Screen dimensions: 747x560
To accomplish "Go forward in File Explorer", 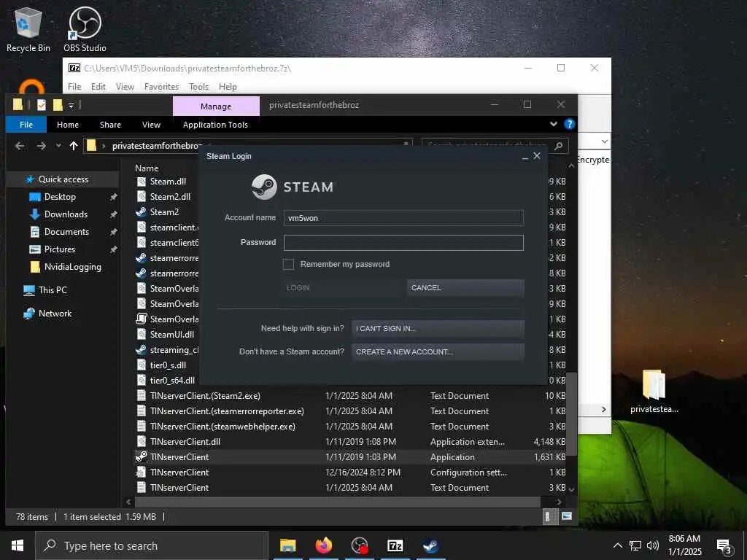I will (x=42, y=146).
